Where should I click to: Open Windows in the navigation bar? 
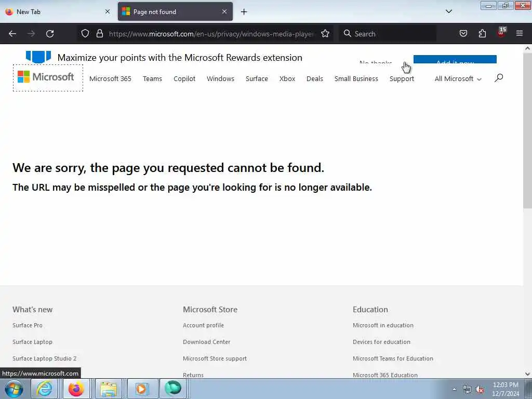pos(220,79)
